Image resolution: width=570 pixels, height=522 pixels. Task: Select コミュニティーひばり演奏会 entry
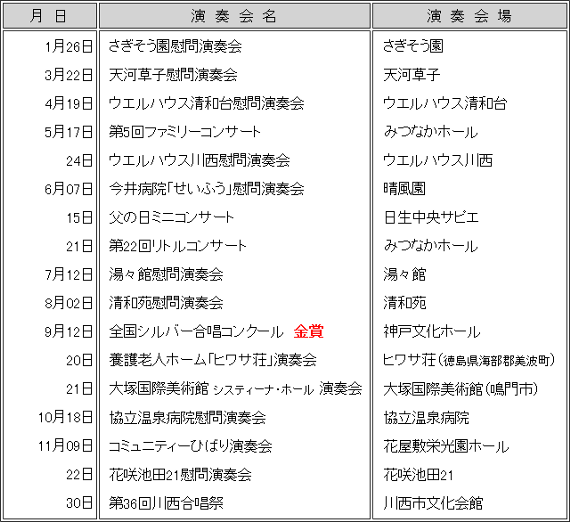pyautogui.click(x=190, y=446)
